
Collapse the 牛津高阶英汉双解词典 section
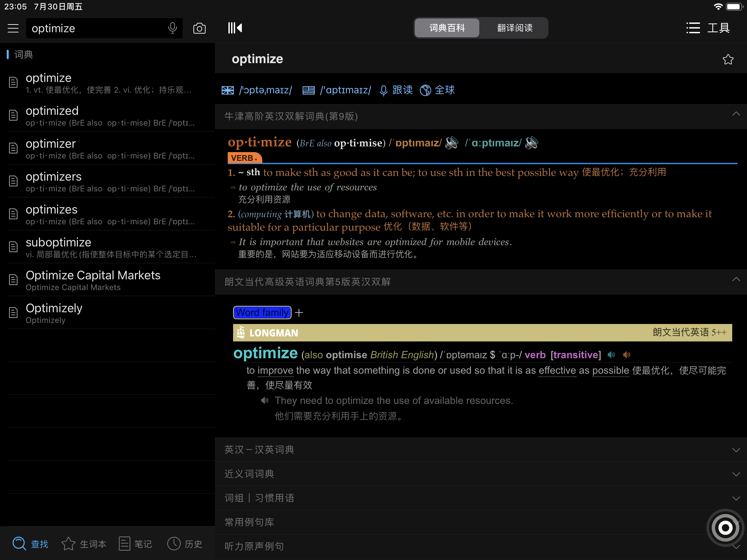(736, 114)
